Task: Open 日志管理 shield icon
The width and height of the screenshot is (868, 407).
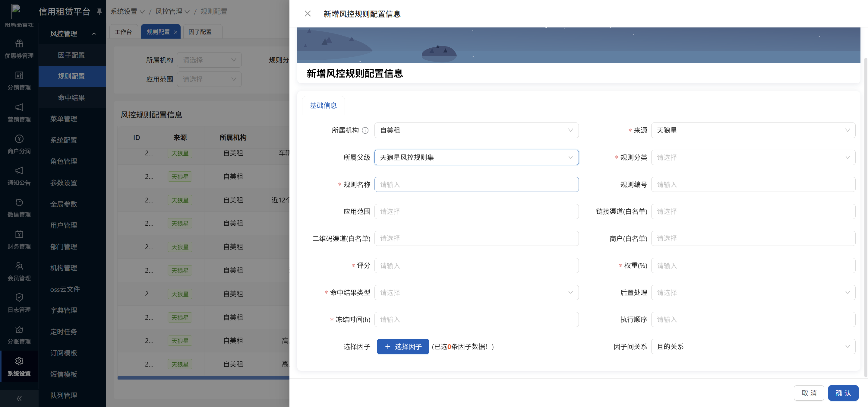Action: point(19,297)
